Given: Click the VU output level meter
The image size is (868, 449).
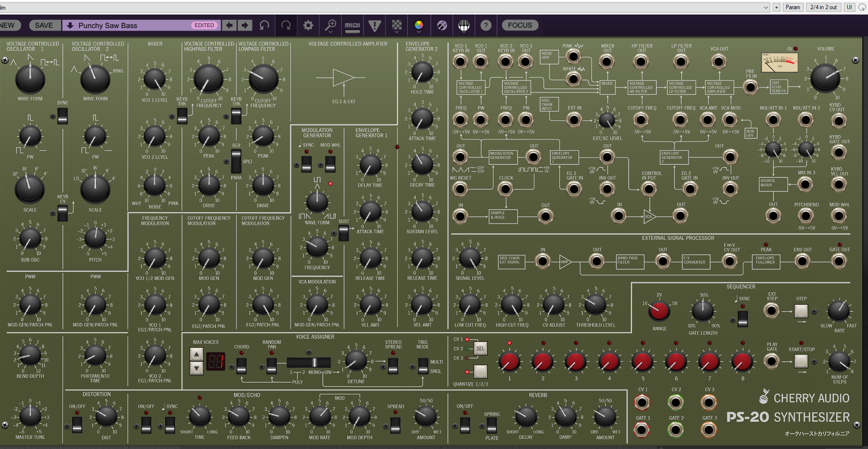Looking at the screenshot, I should [779, 62].
